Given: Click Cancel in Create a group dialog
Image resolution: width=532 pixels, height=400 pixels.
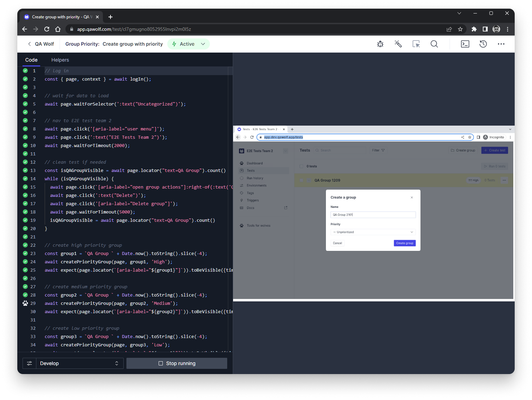Looking at the screenshot, I should pyautogui.click(x=337, y=243).
